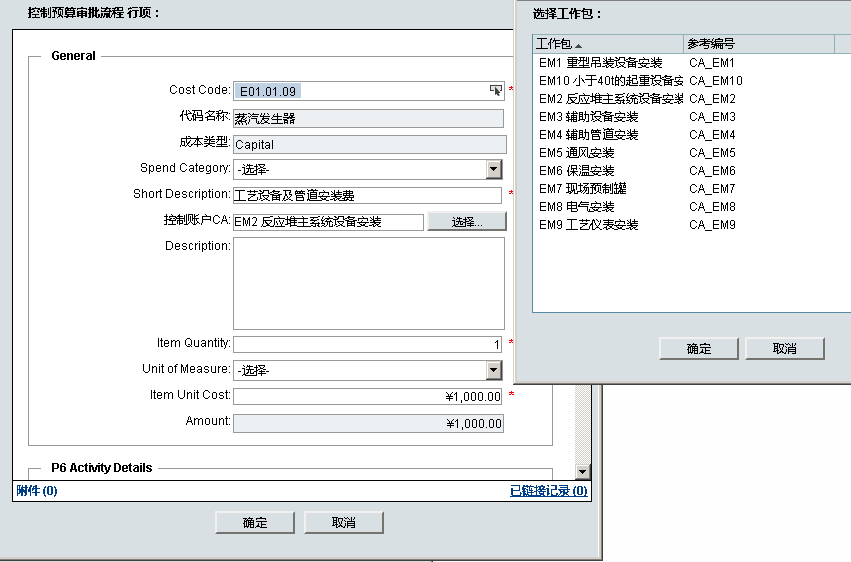Edit the Item Quantity field
Screen dimensions: 851x562
coord(367,344)
